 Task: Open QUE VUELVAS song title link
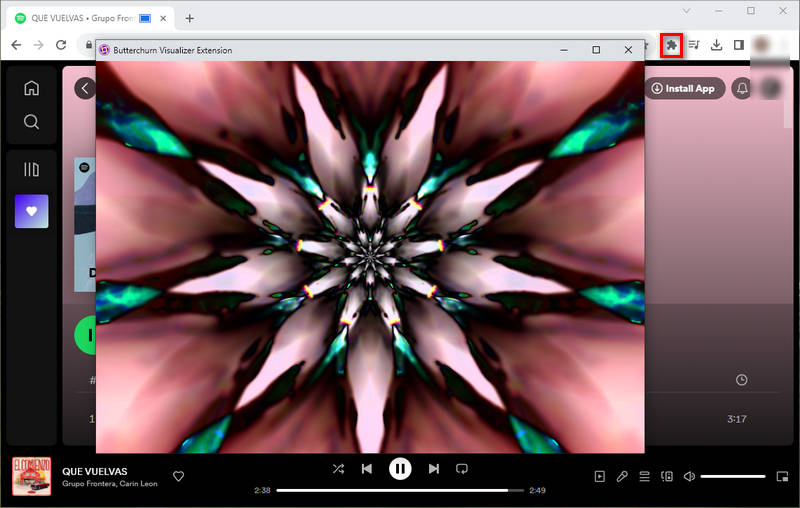coord(95,471)
